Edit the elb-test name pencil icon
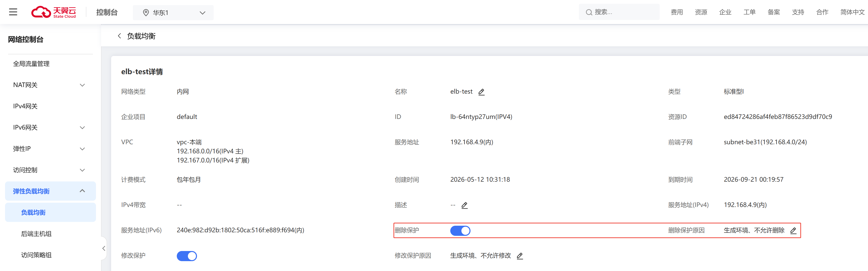 [482, 92]
